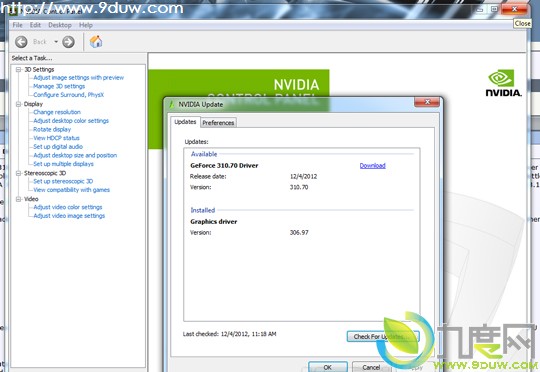Click the Back arrow icon
Screen dimensions: 540x372
tap(21, 42)
